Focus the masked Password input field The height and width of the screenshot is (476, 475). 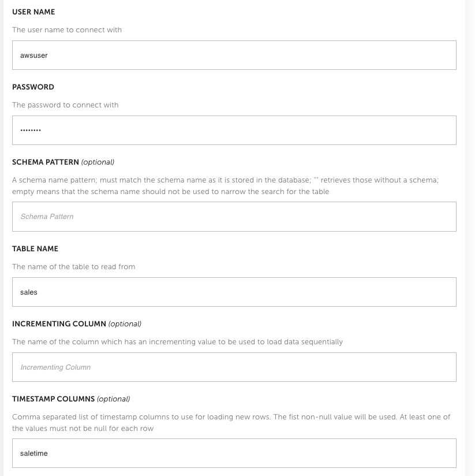[234, 130]
